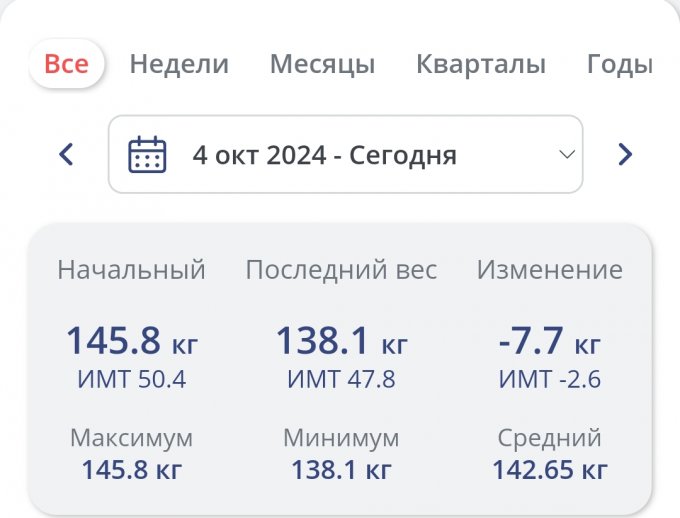This screenshot has width=680, height=518.
Task: Go to previous period with left arrow
Action: pyautogui.click(x=67, y=154)
